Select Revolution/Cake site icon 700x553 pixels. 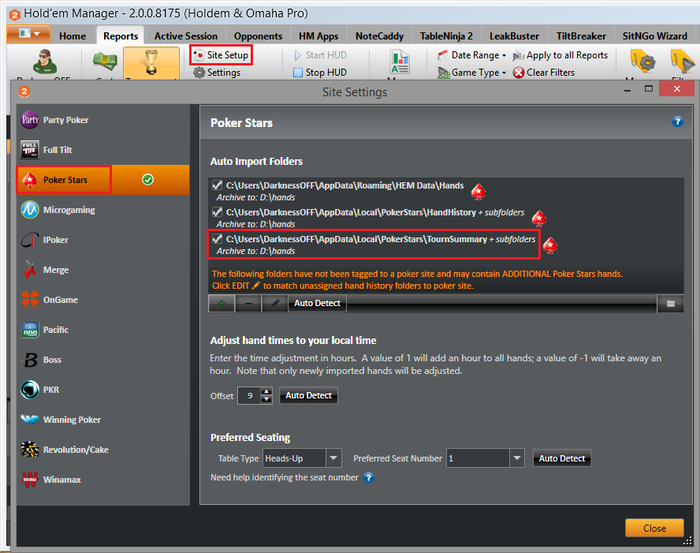click(30, 449)
